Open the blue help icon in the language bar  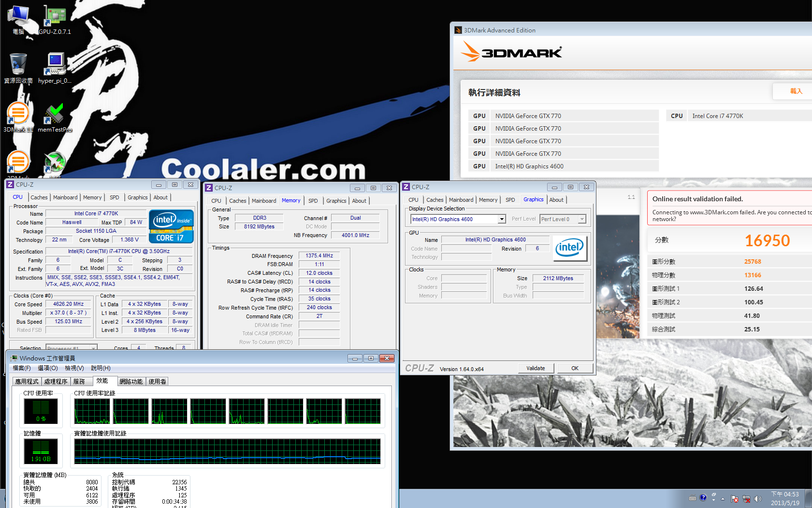703,497
